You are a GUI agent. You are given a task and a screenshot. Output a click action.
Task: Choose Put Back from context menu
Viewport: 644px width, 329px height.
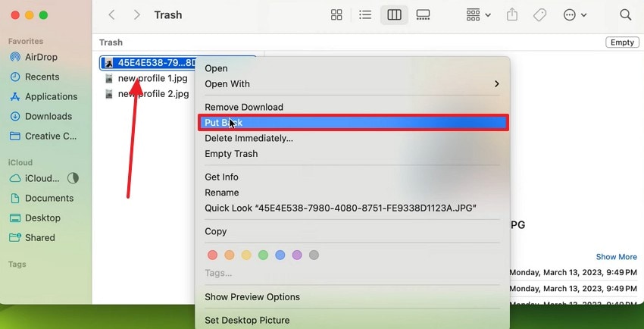(x=353, y=122)
